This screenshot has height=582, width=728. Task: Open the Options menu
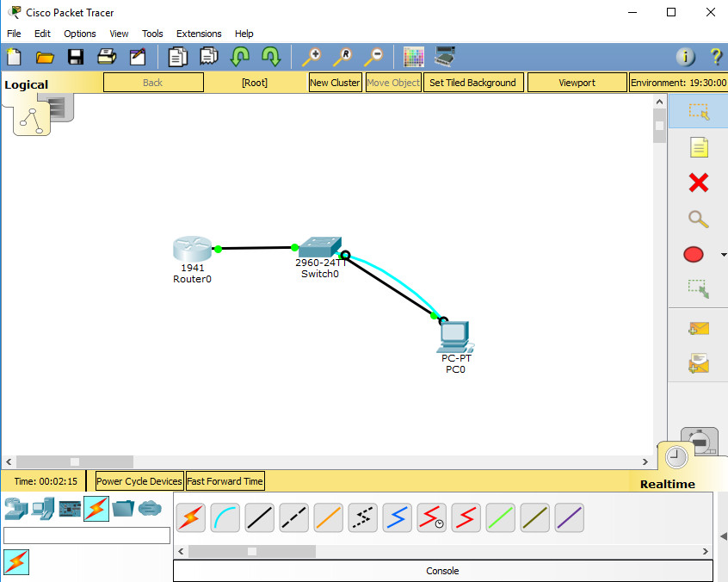pos(80,34)
